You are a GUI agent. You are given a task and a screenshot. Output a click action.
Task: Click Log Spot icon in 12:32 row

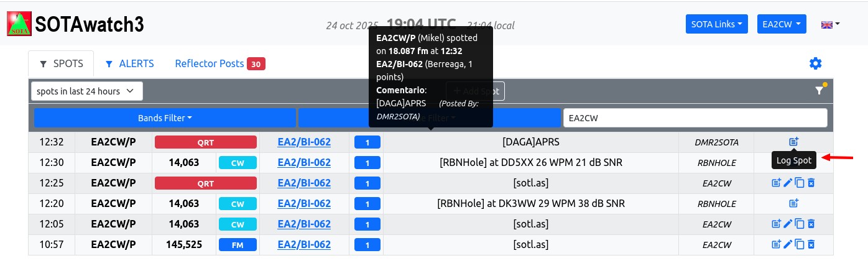pos(793,142)
